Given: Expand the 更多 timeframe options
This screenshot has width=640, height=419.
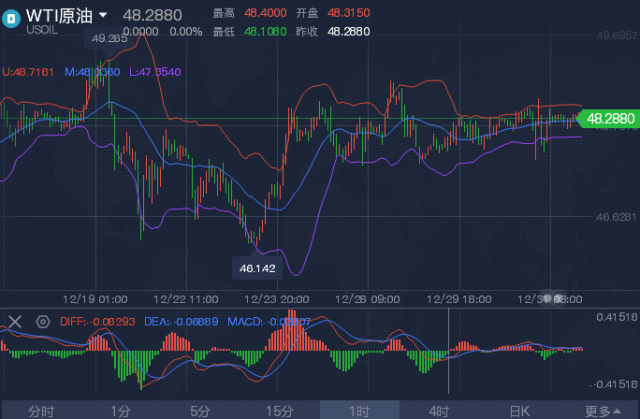Looking at the screenshot, I should (602, 411).
